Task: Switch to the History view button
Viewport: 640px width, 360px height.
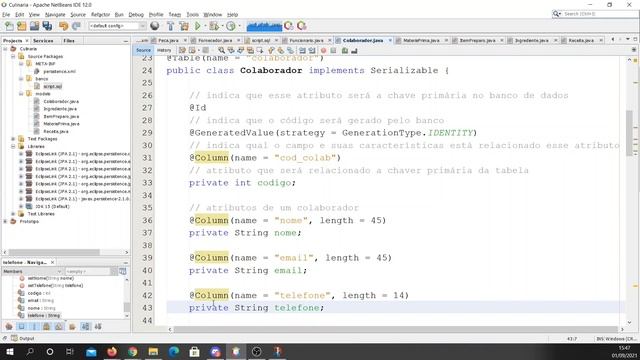Action: click(164, 50)
